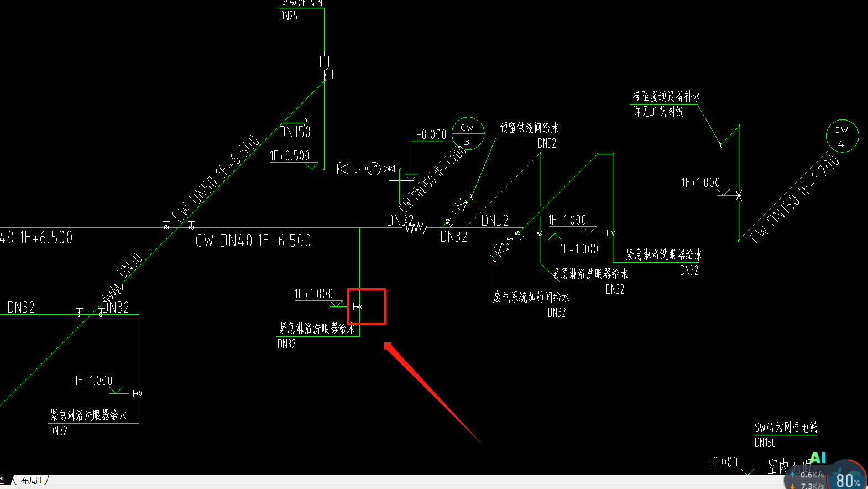Click the 1F+1.000 elevation left of the red box
This screenshot has width=868, height=489.
(x=313, y=294)
